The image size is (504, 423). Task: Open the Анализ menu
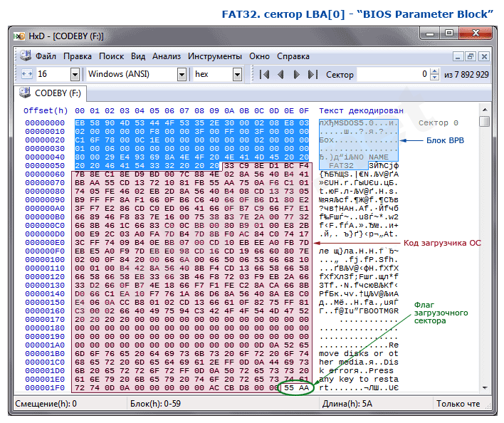(x=166, y=56)
